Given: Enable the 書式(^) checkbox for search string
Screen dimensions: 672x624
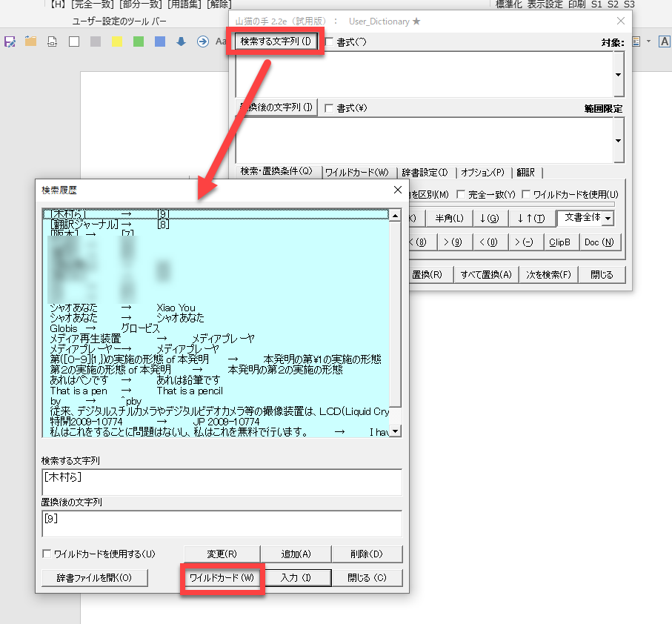Looking at the screenshot, I should [330, 42].
